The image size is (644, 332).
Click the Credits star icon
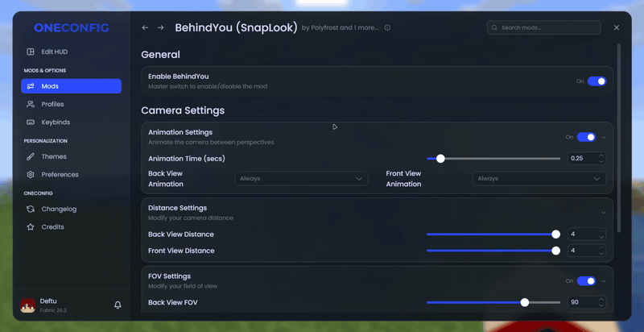31,226
